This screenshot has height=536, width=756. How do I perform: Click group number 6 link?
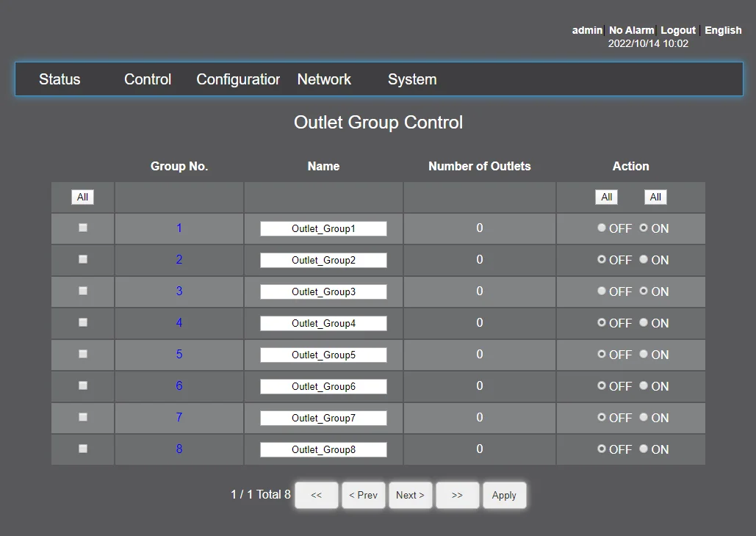(x=179, y=385)
